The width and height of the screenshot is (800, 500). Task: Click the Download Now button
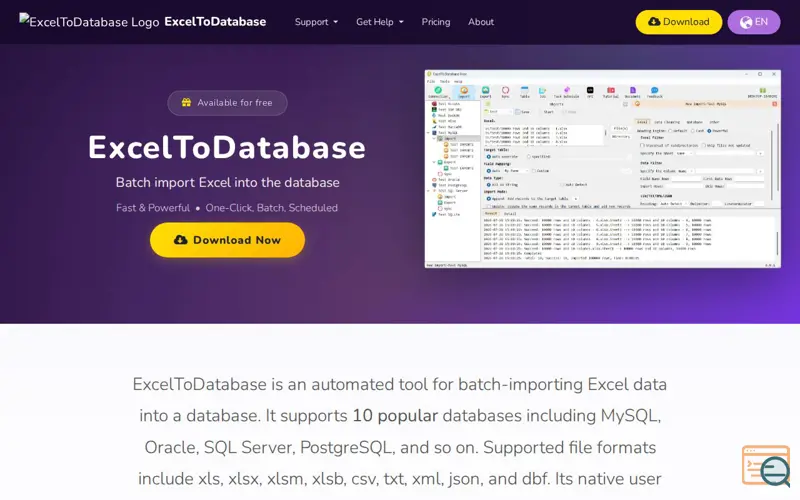click(x=227, y=240)
